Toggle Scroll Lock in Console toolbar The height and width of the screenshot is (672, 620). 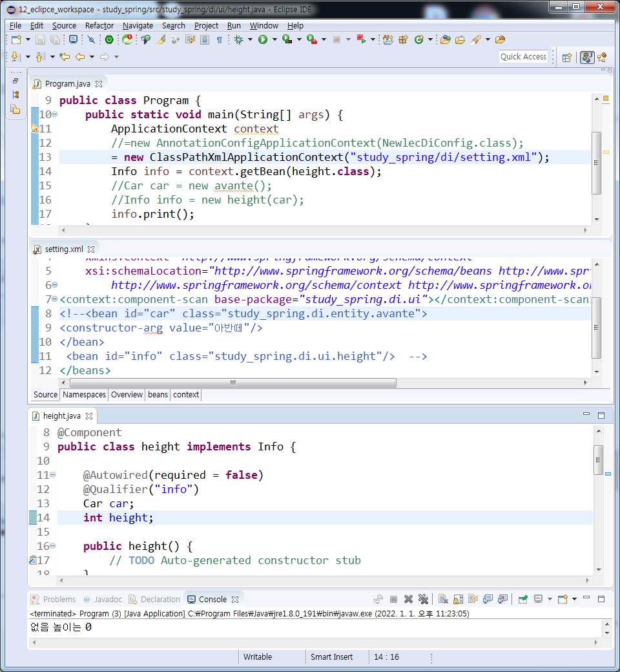click(458, 599)
